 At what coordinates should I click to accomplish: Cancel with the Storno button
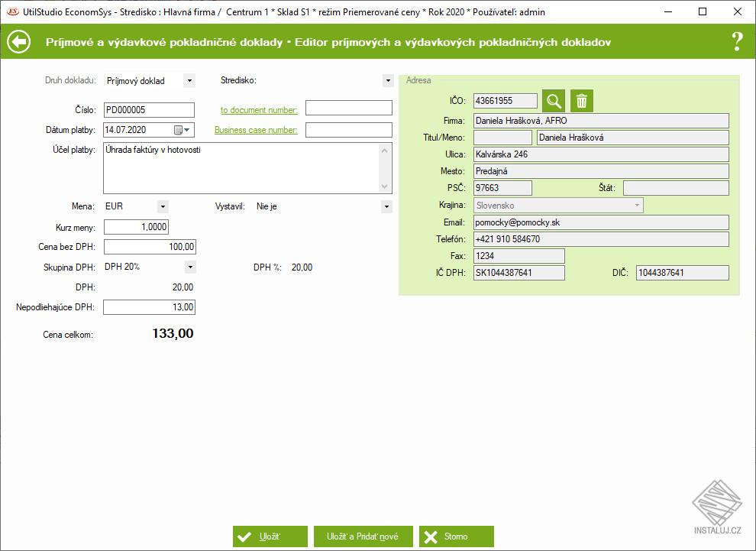(x=457, y=536)
